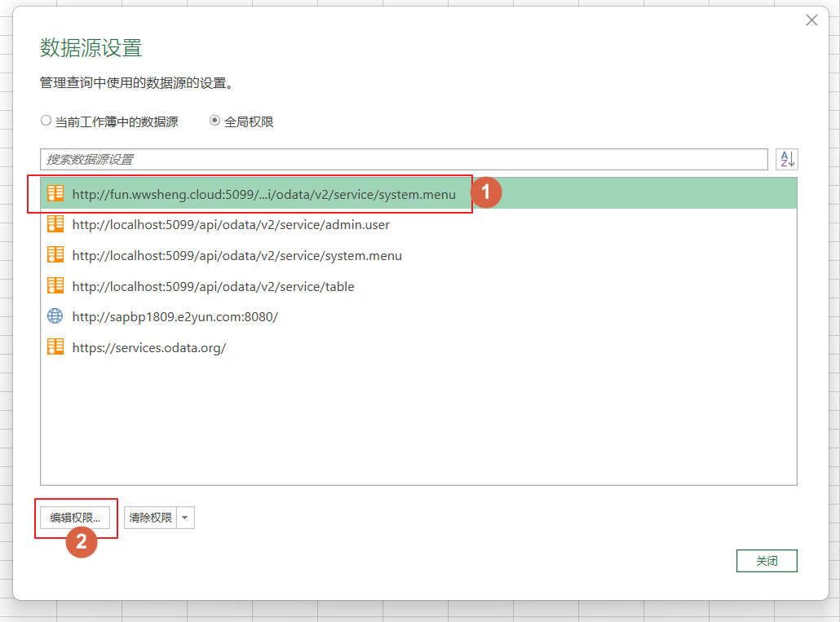840x622 pixels.
Task: Expand the 清除权限 dropdown arrow
Action: (185, 518)
